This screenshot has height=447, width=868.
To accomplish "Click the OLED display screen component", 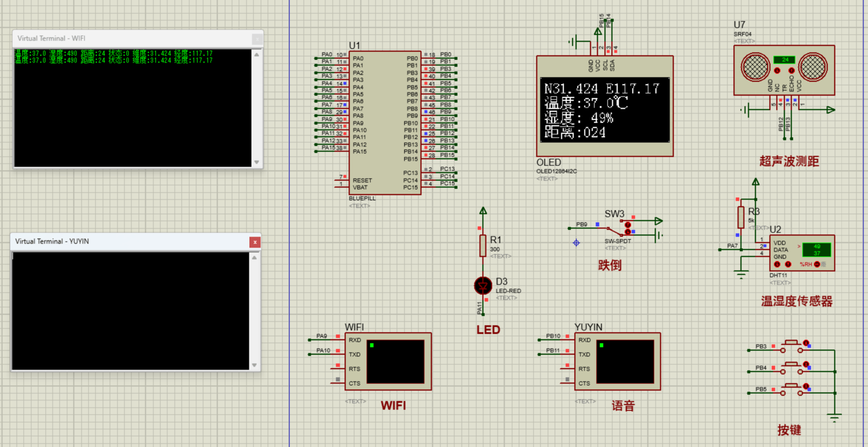I will pos(605,110).
